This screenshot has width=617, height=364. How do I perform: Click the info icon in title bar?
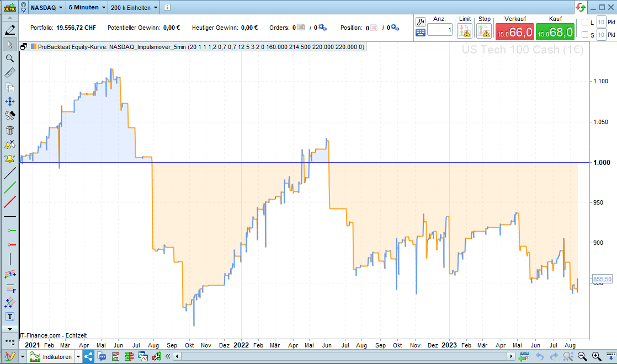point(167,8)
